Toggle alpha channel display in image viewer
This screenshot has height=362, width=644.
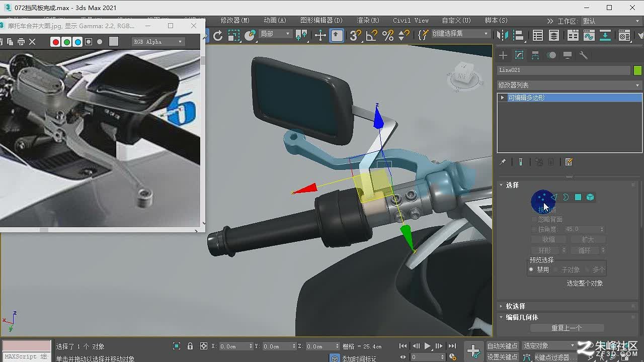(89, 42)
